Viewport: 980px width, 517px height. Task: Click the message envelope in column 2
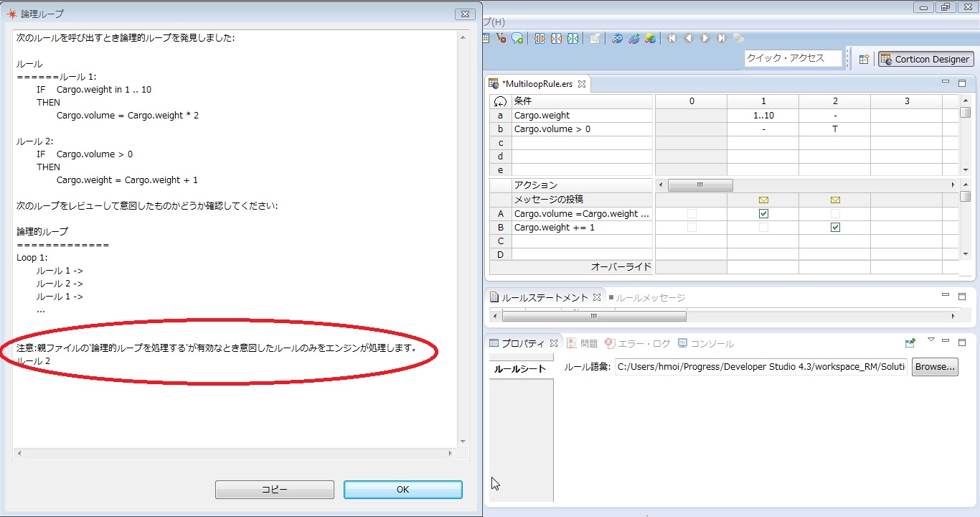(835, 200)
